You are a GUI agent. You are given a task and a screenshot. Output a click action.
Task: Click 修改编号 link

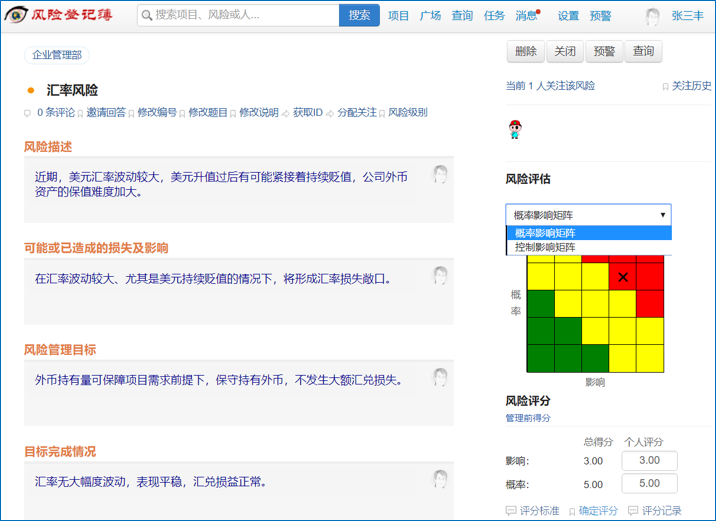click(x=157, y=112)
